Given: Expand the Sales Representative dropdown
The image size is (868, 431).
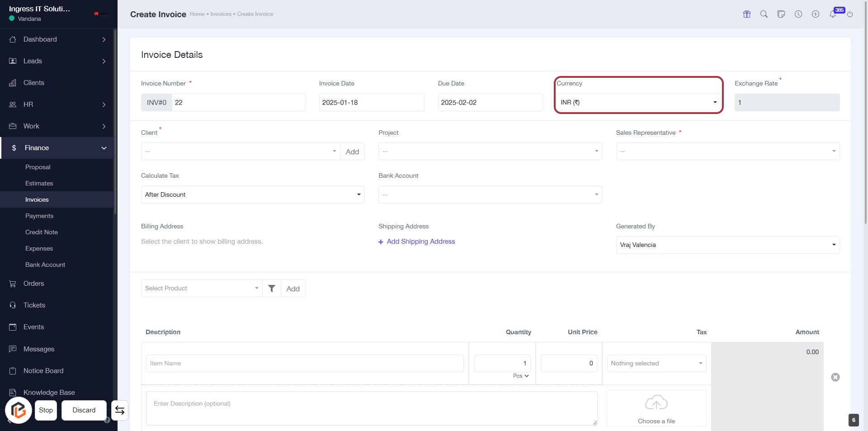Looking at the screenshot, I should click(x=727, y=152).
